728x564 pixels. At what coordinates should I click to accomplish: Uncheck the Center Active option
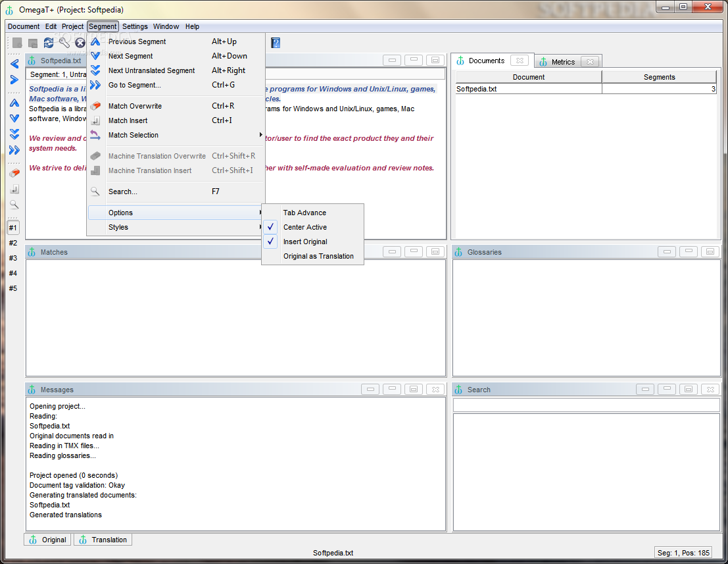click(x=313, y=227)
